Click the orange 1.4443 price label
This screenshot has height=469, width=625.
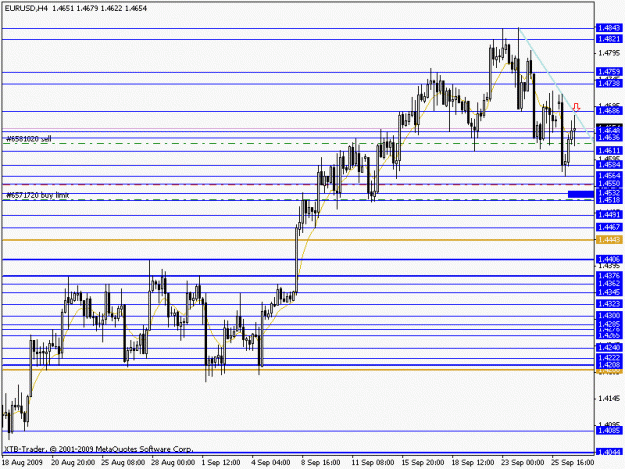[609, 239]
